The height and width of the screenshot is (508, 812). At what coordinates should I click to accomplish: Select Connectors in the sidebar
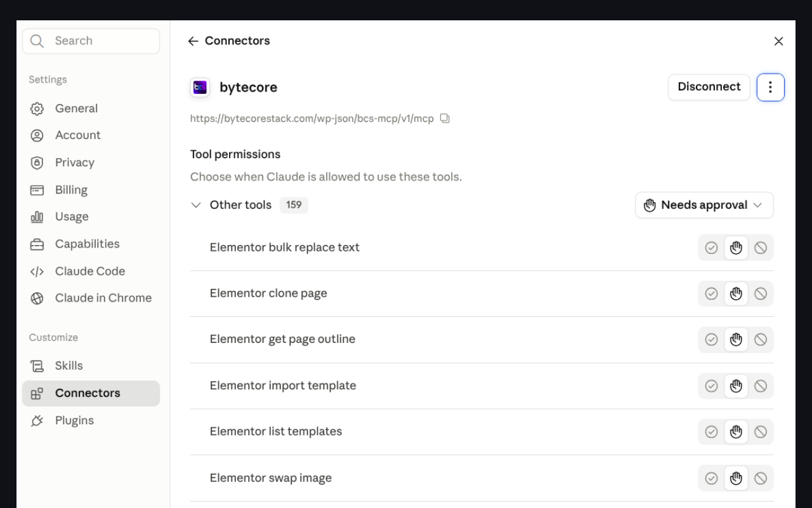[x=91, y=393]
